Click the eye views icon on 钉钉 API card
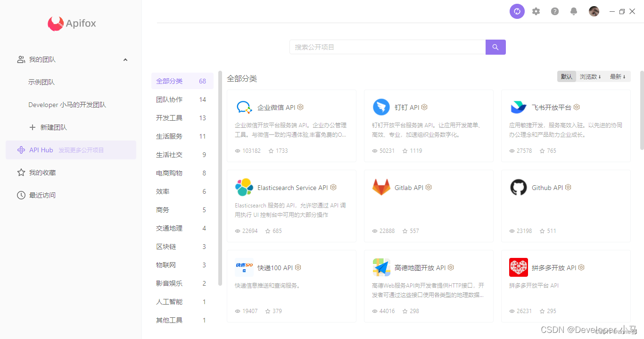This screenshot has height=339, width=644. coord(375,151)
